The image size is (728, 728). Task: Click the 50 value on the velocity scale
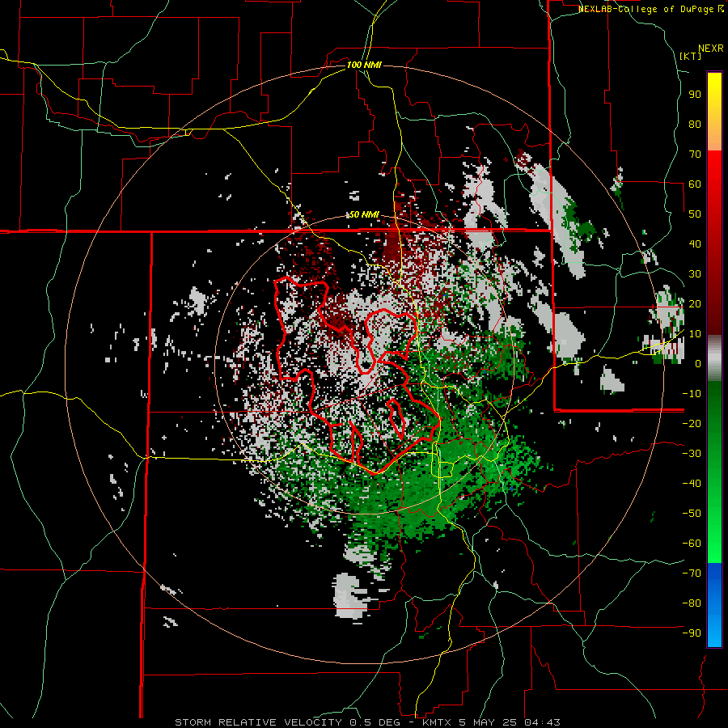point(695,214)
